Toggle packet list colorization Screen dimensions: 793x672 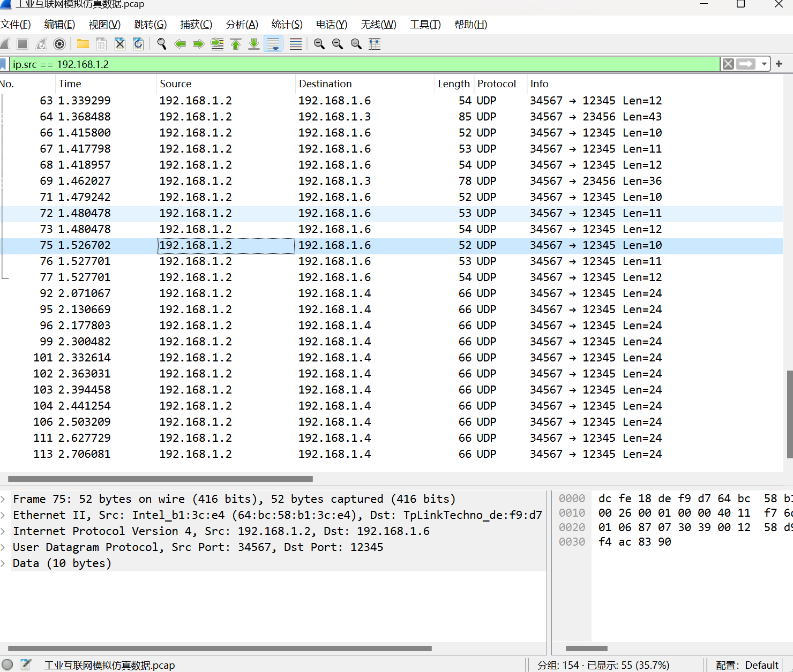(x=296, y=44)
